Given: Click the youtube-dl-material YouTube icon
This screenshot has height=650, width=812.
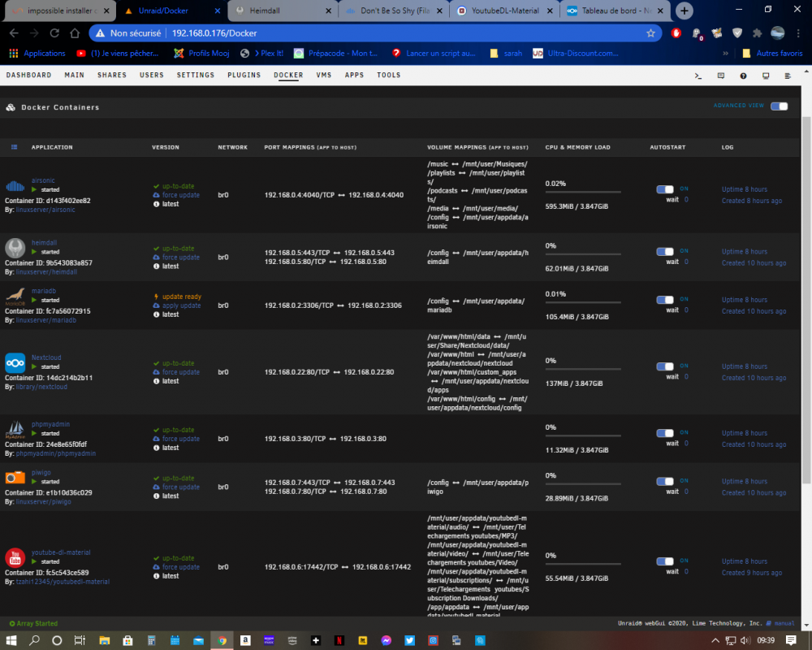Looking at the screenshot, I should [15, 557].
